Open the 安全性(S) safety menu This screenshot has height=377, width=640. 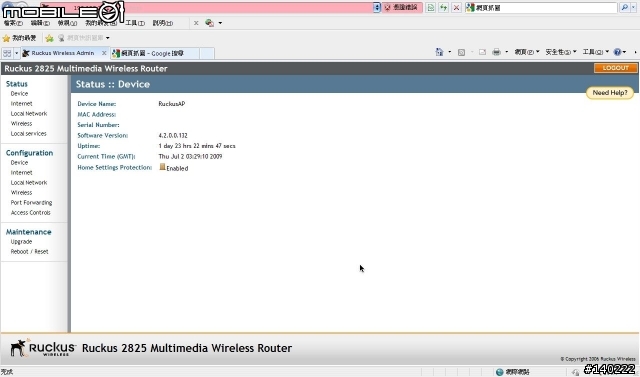[561, 52]
